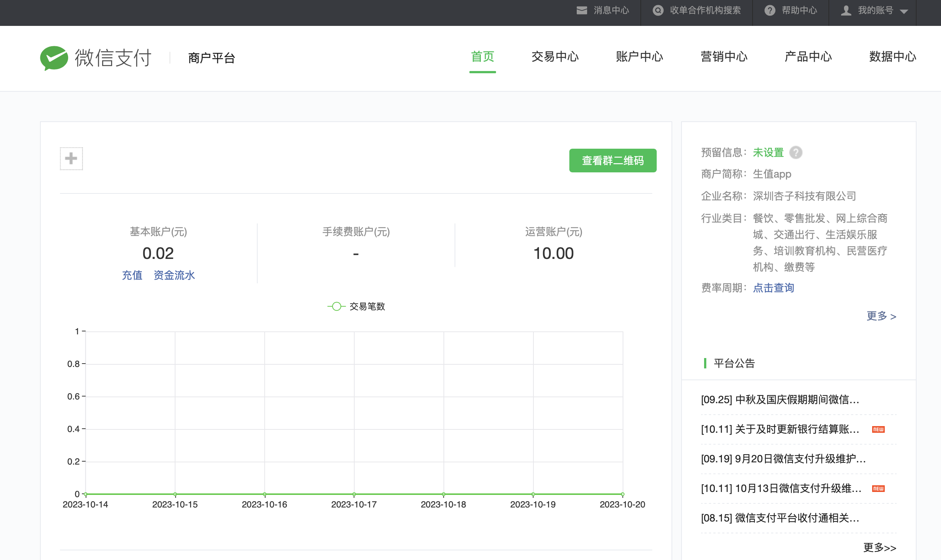The image size is (941, 560).
Task: Click chart data point for 2023-10-20
Action: (x=623, y=494)
